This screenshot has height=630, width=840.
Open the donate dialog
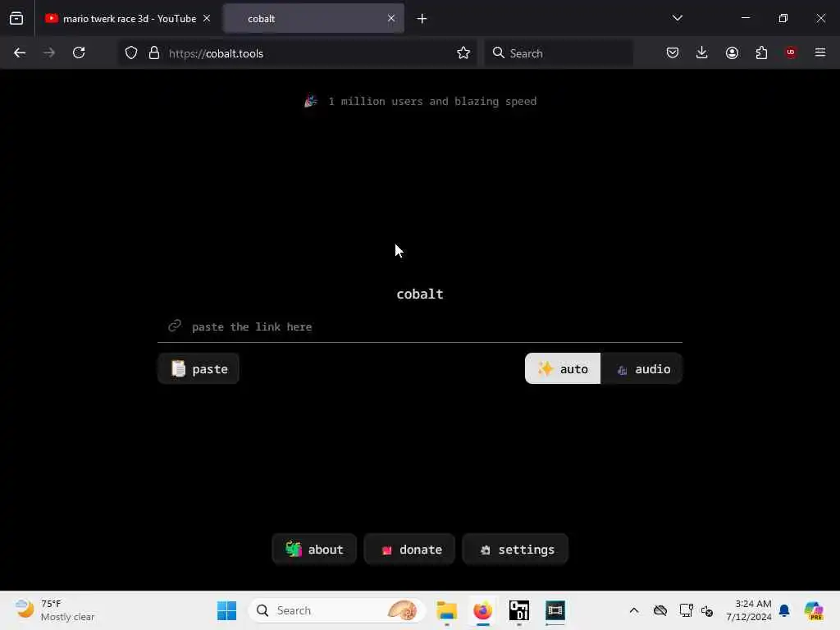pyautogui.click(x=409, y=549)
